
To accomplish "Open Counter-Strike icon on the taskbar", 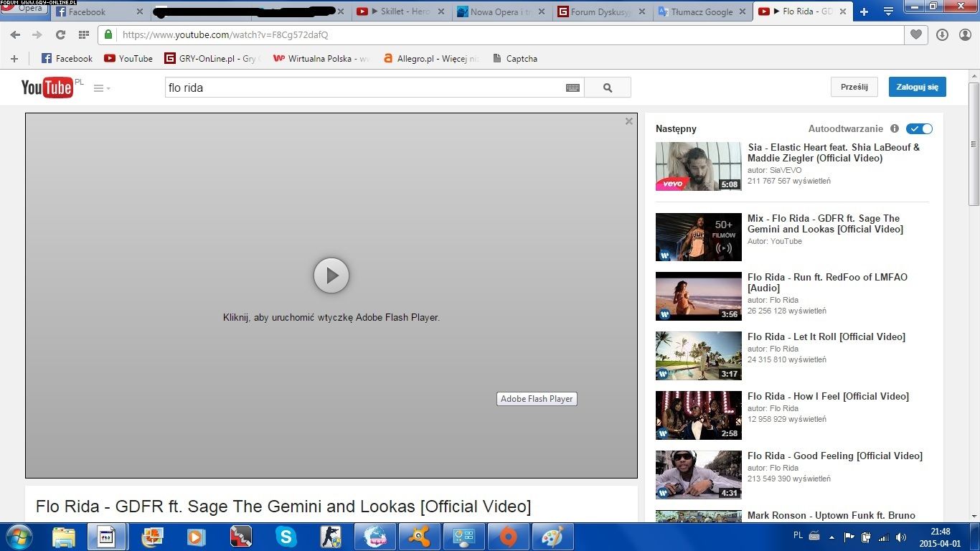I will click(x=330, y=537).
